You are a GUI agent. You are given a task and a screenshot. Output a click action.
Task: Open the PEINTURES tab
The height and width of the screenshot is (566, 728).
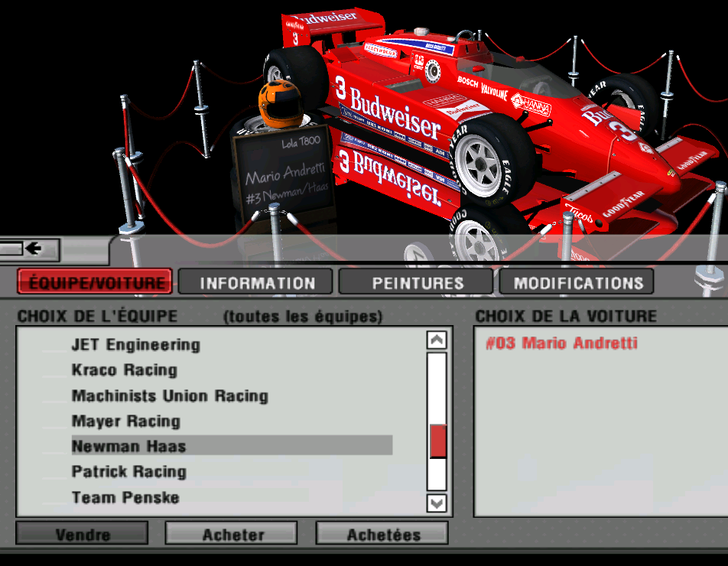(x=416, y=281)
